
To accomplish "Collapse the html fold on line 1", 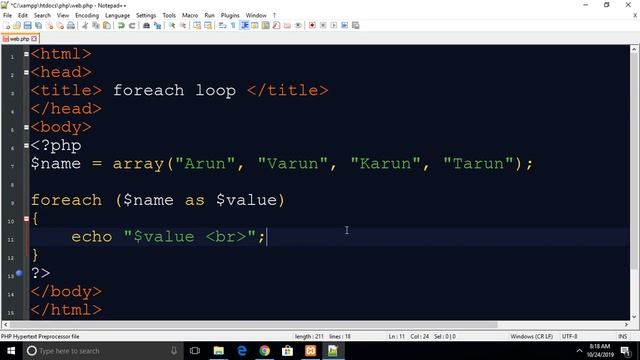I will pos(26,54).
